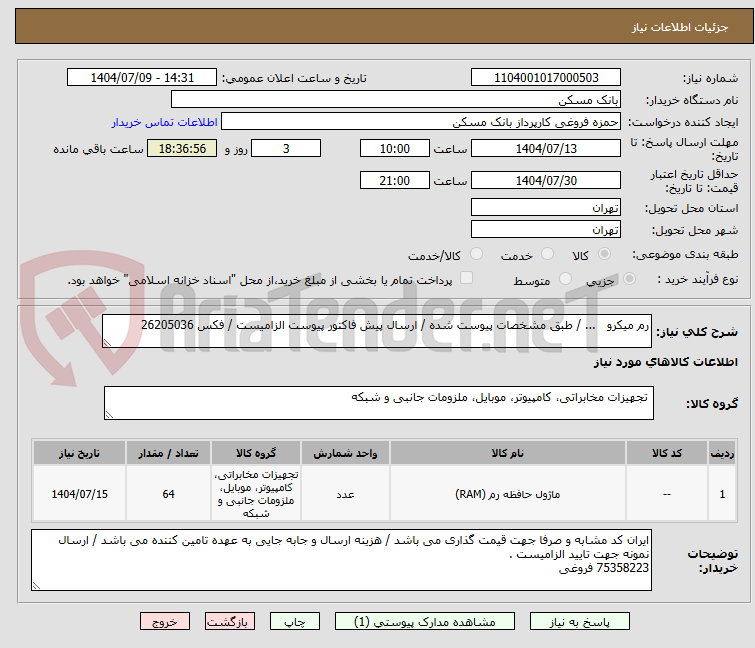
Task: Click the resize grip of گروه کالا box
Action: tap(109, 415)
